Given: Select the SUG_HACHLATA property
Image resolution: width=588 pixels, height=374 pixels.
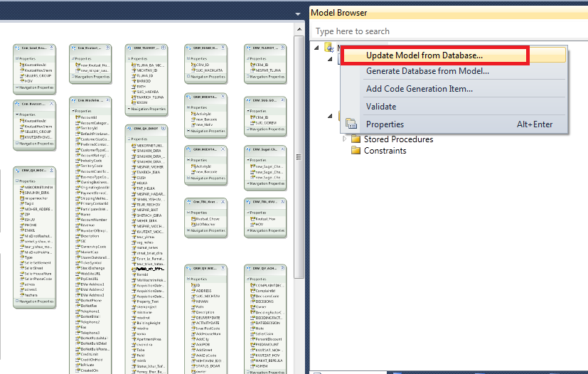Looking at the screenshot, I should 209,70.
